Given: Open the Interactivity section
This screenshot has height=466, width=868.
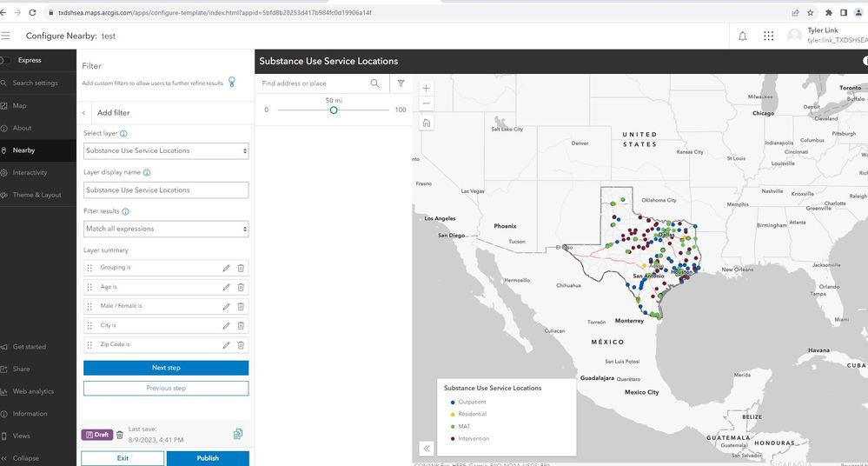Looking at the screenshot, I should point(37,173).
